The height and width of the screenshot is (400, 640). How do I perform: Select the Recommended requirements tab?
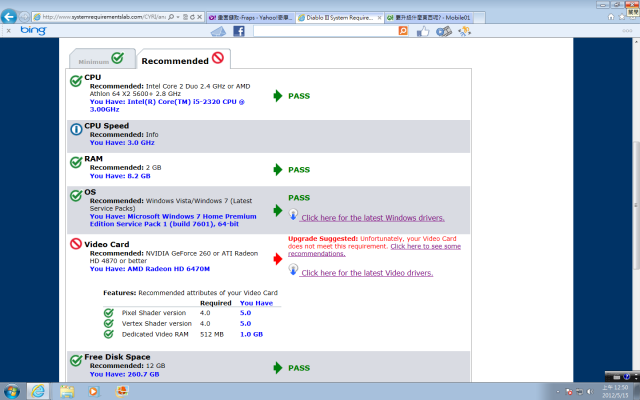[x=183, y=60]
